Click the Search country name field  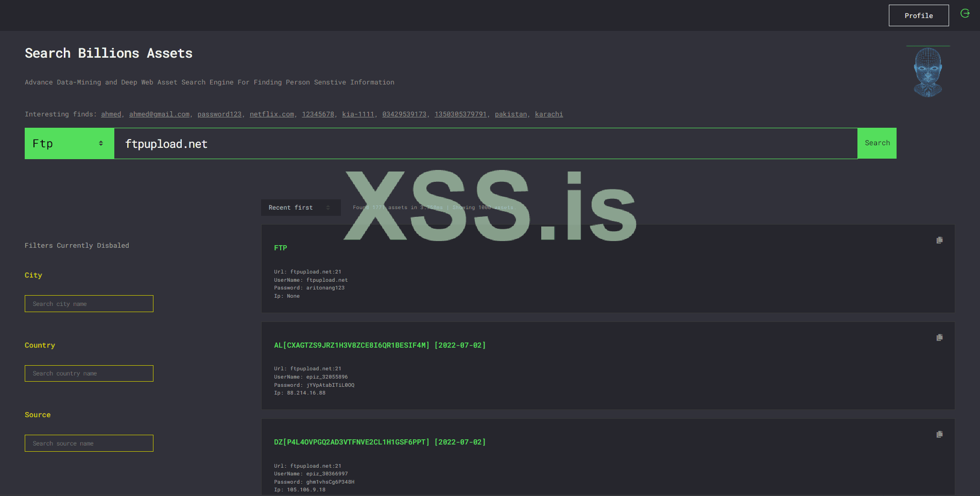tap(89, 373)
